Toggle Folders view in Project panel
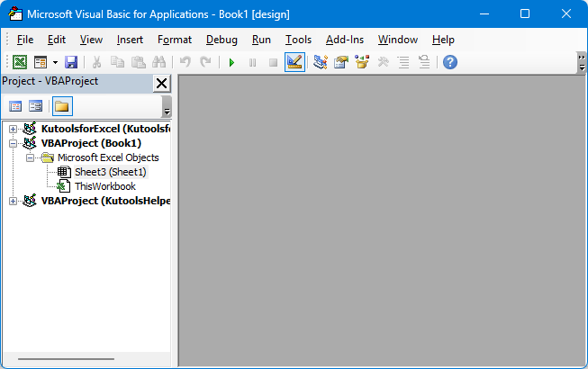This screenshot has width=588, height=369. click(61, 106)
